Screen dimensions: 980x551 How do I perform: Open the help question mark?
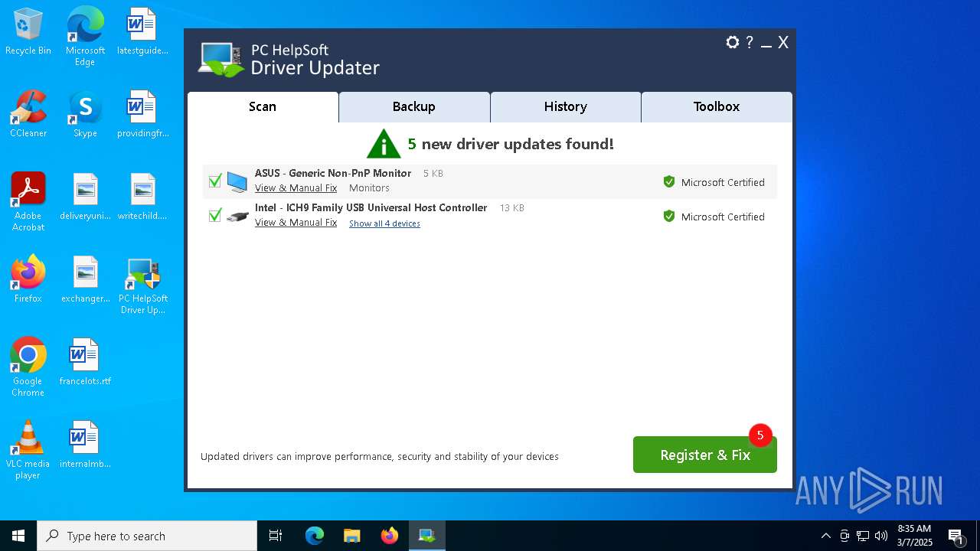750,43
